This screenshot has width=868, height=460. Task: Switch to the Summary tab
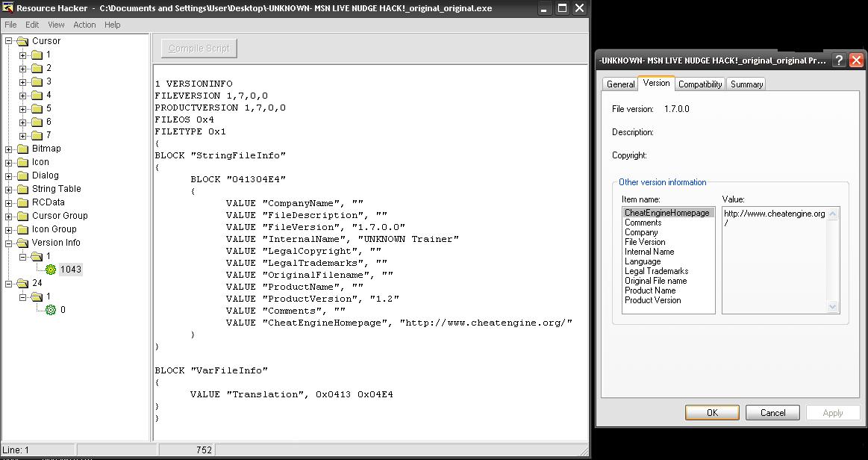pyautogui.click(x=746, y=84)
